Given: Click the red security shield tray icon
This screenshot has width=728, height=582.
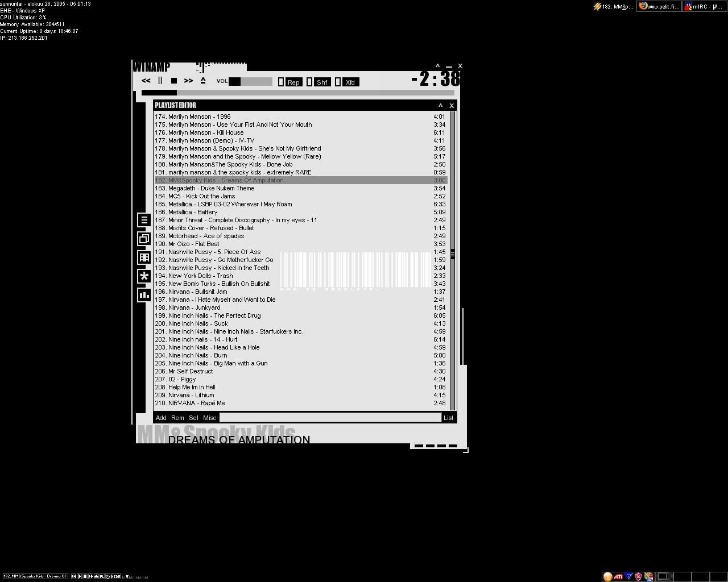Looking at the screenshot, I should click(x=638, y=576).
